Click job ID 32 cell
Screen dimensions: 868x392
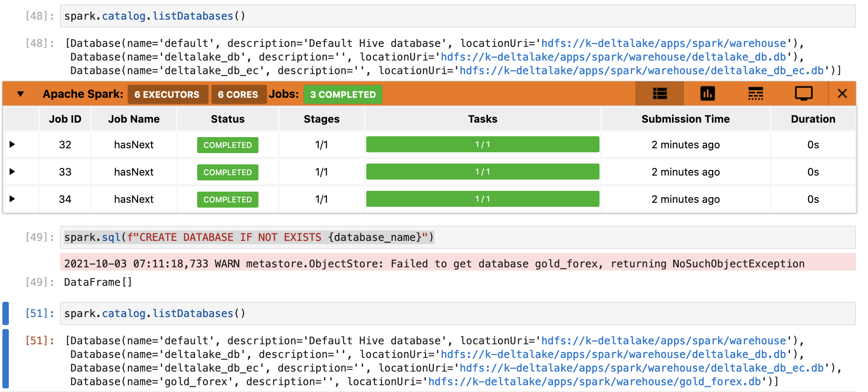click(65, 145)
